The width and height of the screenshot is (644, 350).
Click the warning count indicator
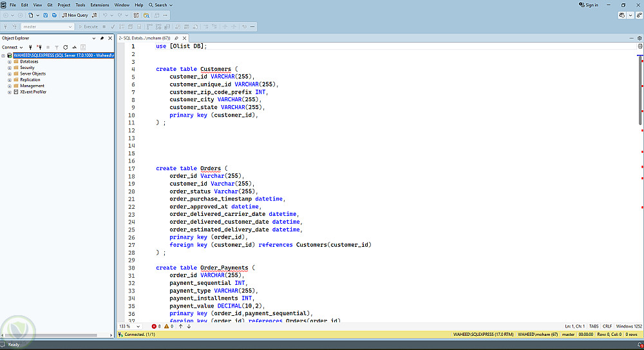pos(168,326)
